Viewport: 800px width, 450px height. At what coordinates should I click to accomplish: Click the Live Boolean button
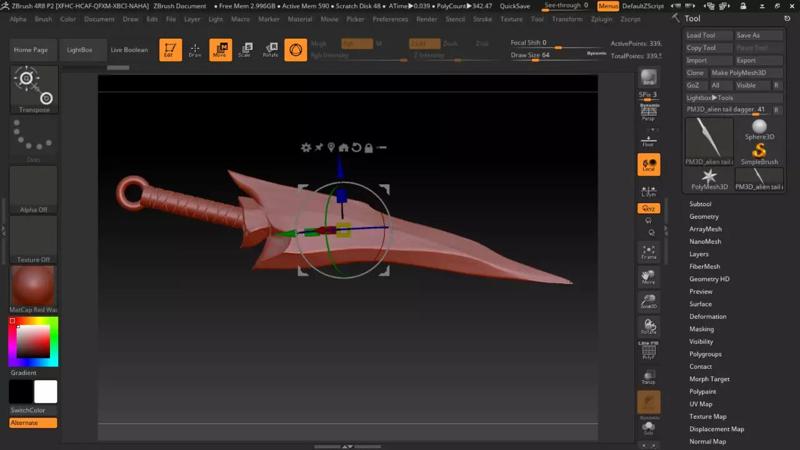(x=129, y=50)
